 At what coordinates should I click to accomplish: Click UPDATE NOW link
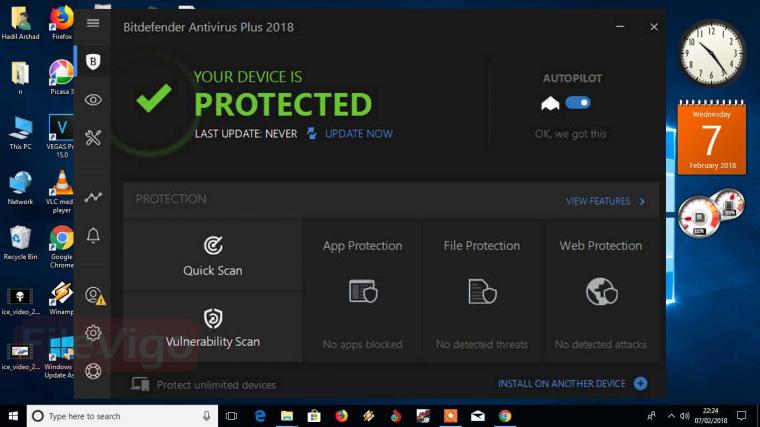point(359,134)
